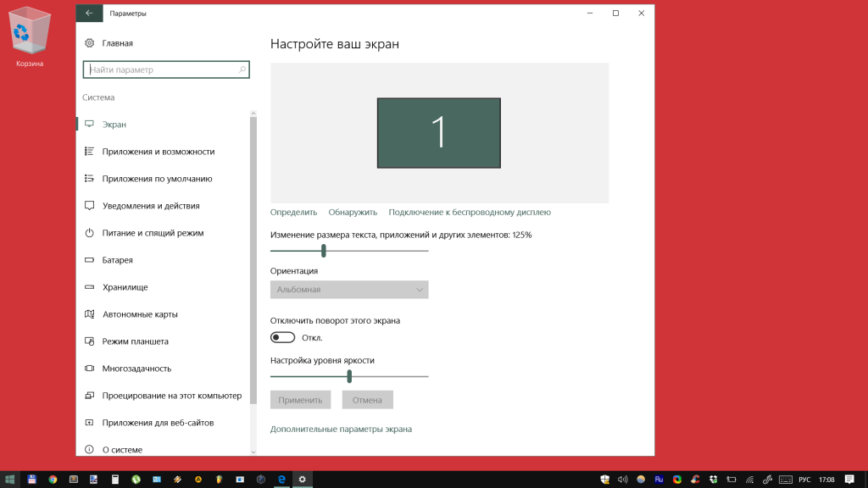Viewport: 868px width, 488px height.
Task: Click the text size scaling slider handle
Action: click(324, 251)
